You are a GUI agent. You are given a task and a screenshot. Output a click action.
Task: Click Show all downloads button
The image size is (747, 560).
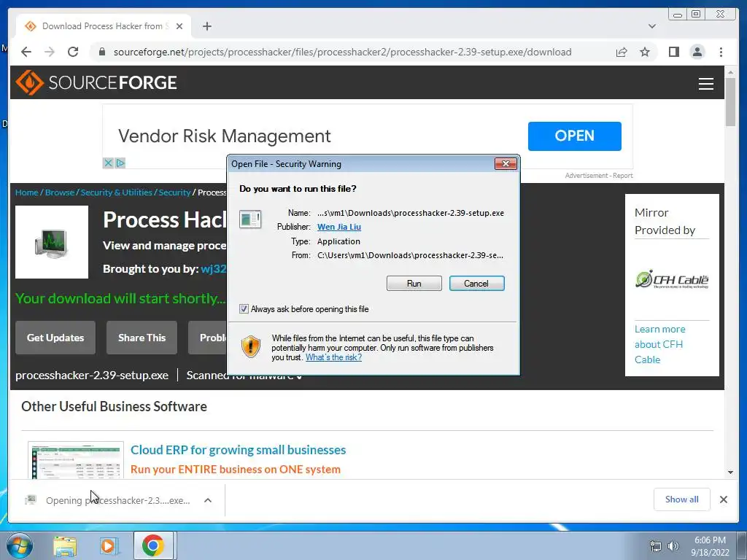pos(682,499)
